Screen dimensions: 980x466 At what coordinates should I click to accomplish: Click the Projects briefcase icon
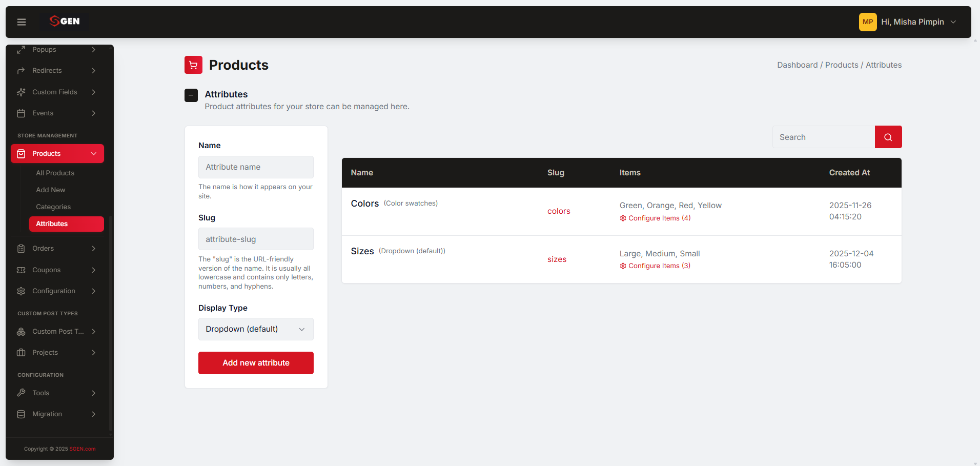click(x=21, y=353)
